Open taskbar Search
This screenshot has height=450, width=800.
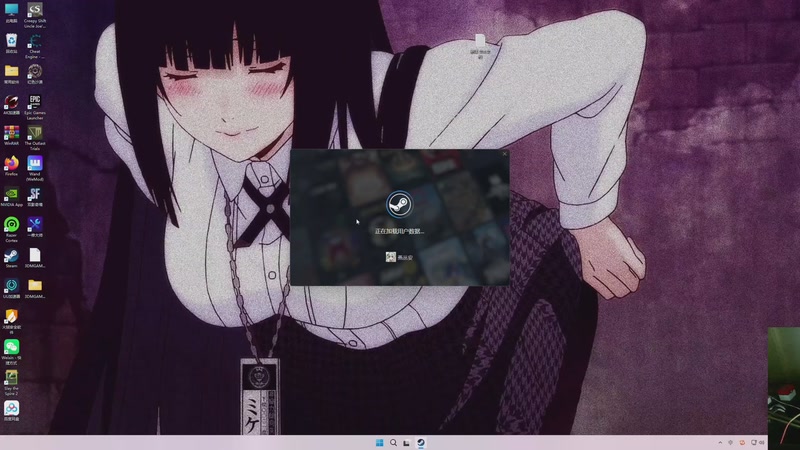click(x=393, y=442)
